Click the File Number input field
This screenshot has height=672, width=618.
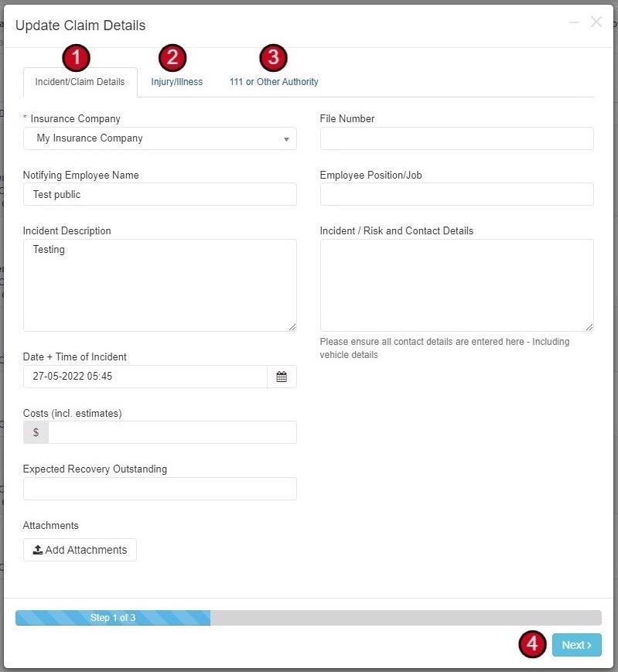click(457, 138)
